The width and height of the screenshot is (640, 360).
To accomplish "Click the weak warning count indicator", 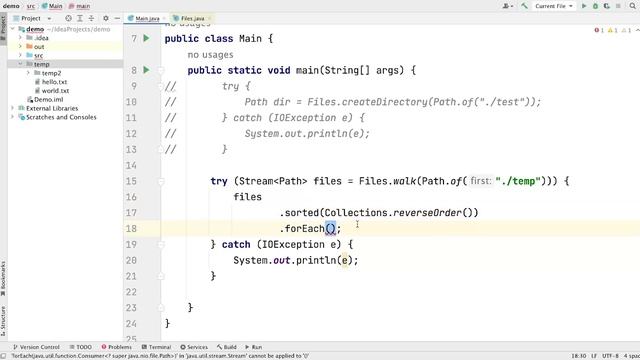I will [x=626, y=30].
